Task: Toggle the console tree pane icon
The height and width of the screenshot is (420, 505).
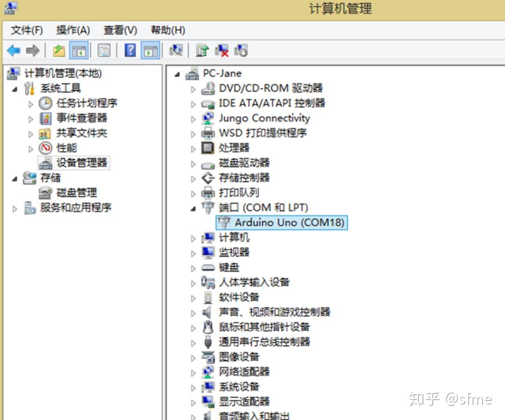Action: click(80, 50)
